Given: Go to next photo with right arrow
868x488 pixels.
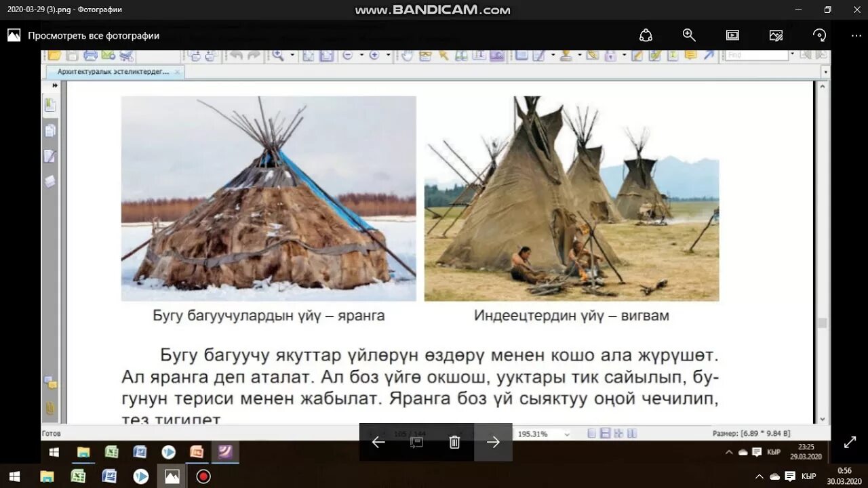Looking at the screenshot, I should tap(493, 442).
